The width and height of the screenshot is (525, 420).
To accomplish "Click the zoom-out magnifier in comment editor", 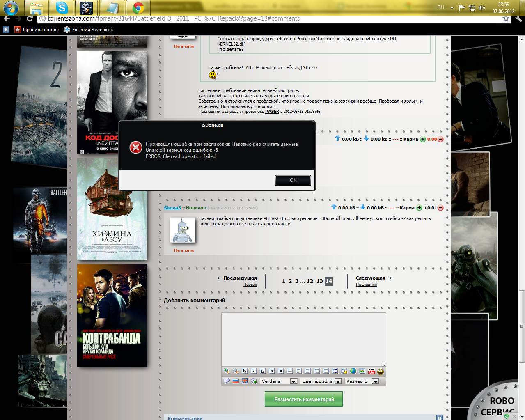I will 236,371.
